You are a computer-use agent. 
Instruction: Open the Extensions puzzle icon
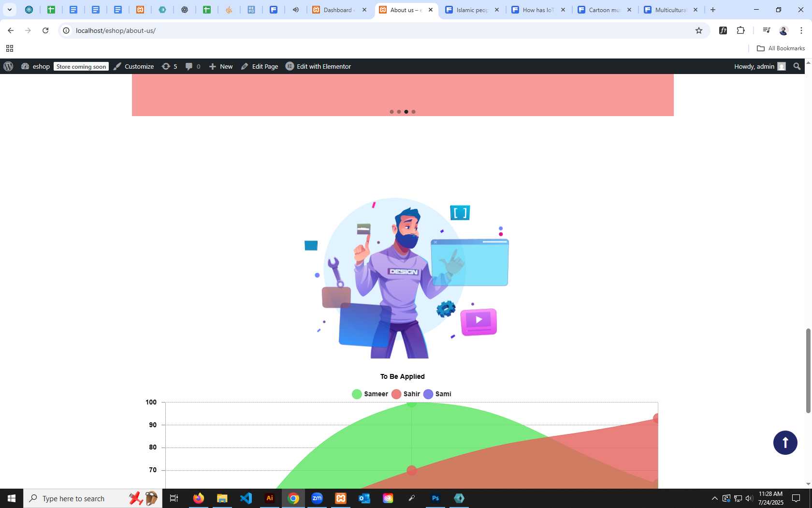pyautogui.click(x=741, y=30)
